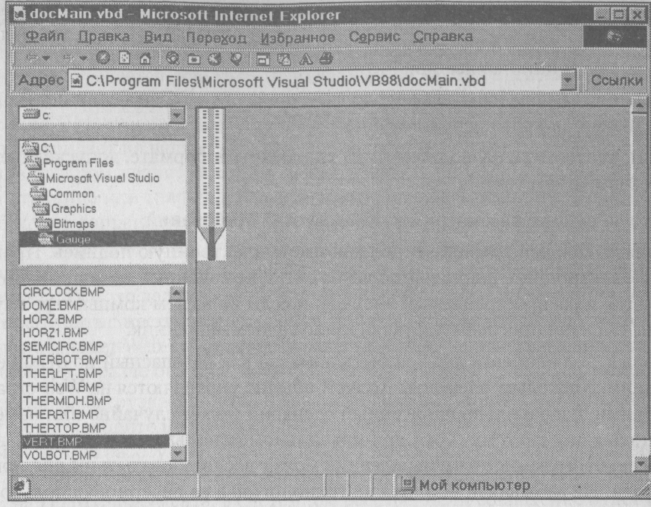The image size is (651, 507).
Task: Select the Bitmaps folder
Action: coord(65,224)
